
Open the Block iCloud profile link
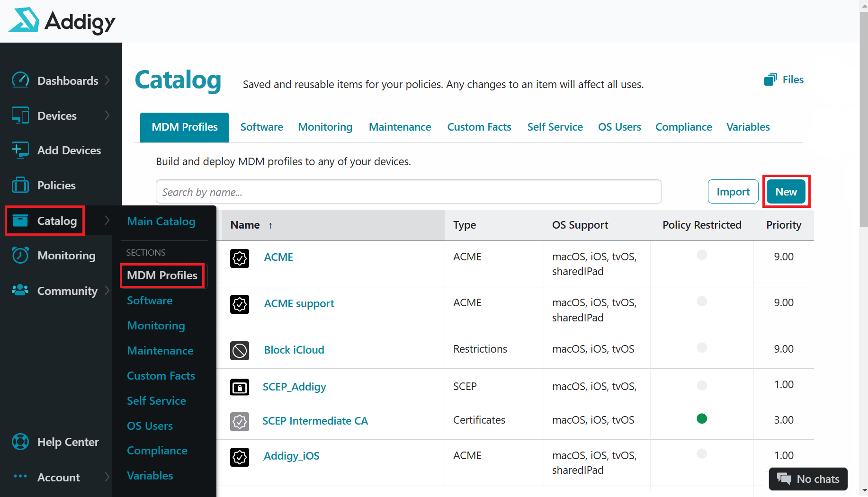(x=294, y=350)
